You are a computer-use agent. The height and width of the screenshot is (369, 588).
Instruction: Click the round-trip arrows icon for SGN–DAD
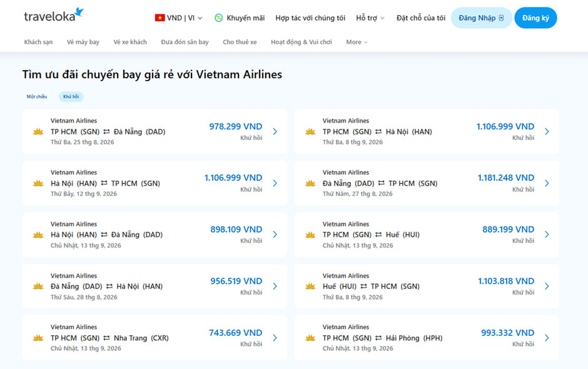[x=106, y=131]
